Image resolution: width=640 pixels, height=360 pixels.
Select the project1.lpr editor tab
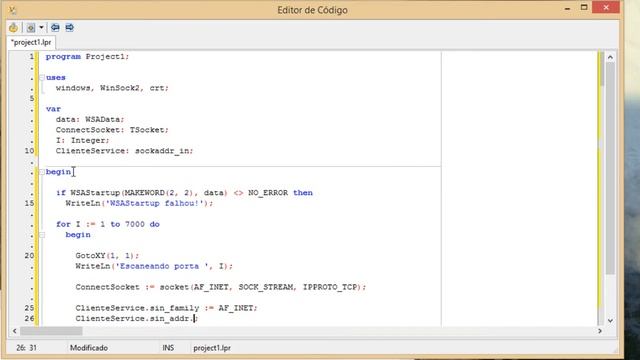tap(31, 42)
